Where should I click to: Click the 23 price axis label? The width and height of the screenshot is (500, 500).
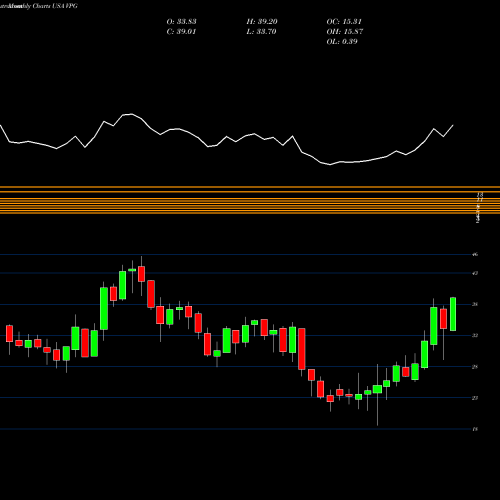click(475, 398)
